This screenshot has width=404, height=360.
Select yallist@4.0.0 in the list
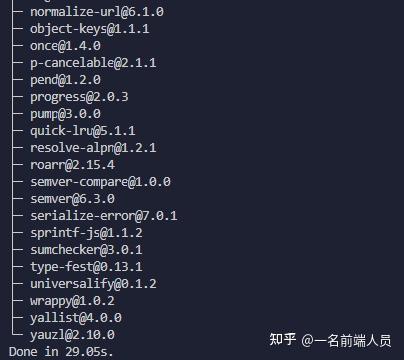pos(76,318)
